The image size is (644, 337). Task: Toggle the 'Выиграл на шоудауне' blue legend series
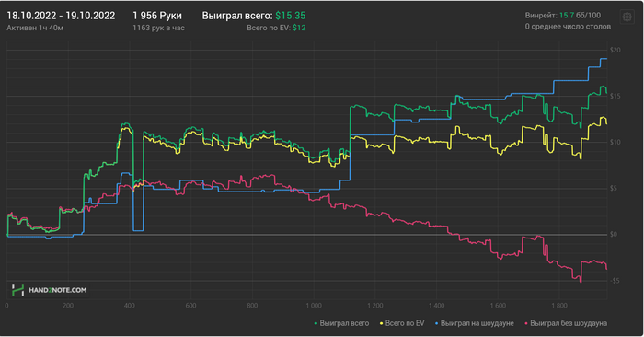pyautogui.click(x=474, y=323)
